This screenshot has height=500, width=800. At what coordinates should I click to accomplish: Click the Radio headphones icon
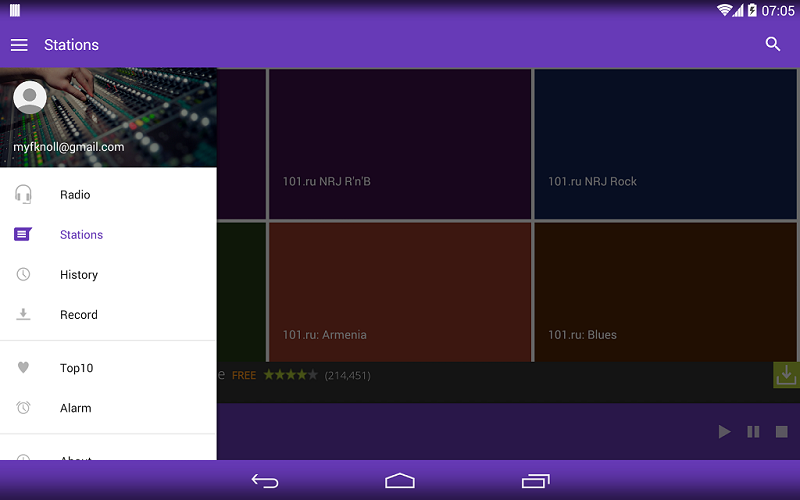[23, 194]
